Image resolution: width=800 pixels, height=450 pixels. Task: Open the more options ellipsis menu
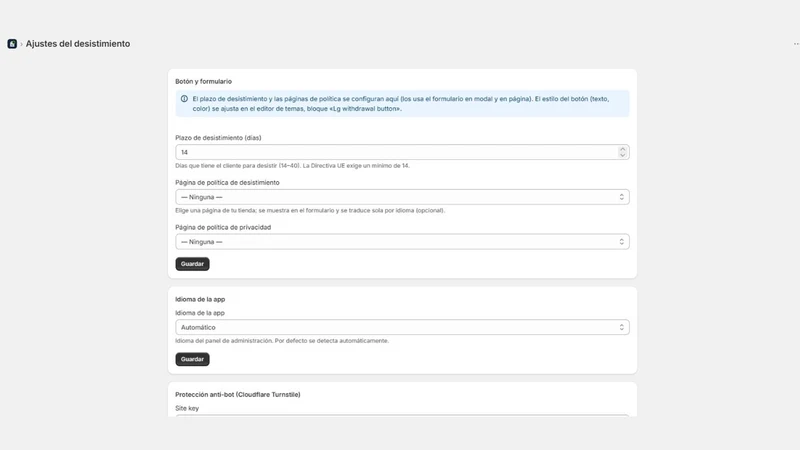[x=796, y=44]
